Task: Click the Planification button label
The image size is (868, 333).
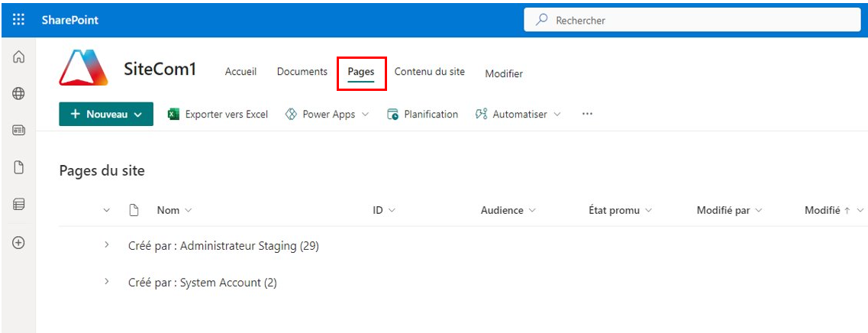Action: pyautogui.click(x=431, y=114)
